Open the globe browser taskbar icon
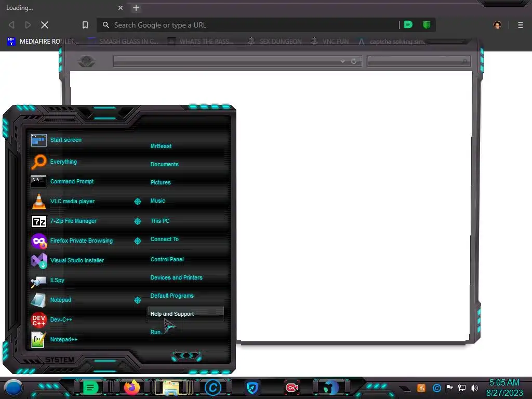The width and height of the screenshot is (532, 399). (x=330, y=388)
